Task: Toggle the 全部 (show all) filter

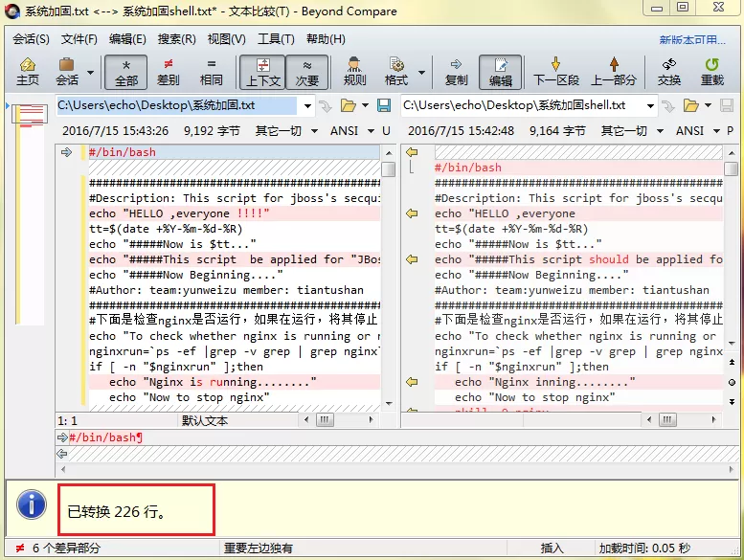Action: pos(126,73)
